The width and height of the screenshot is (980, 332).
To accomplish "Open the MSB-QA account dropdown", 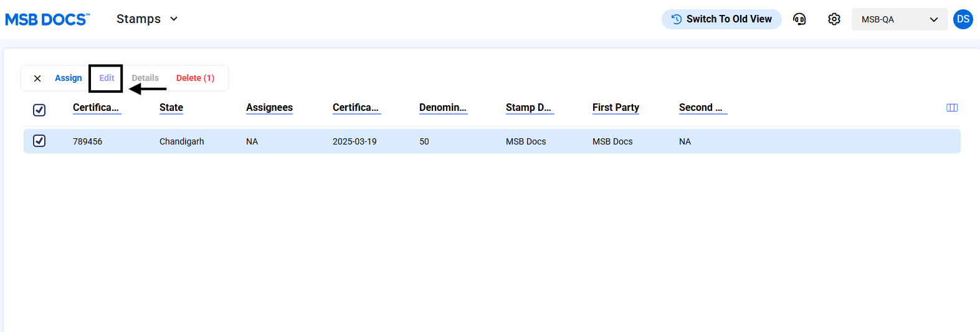I will [899, 19].
